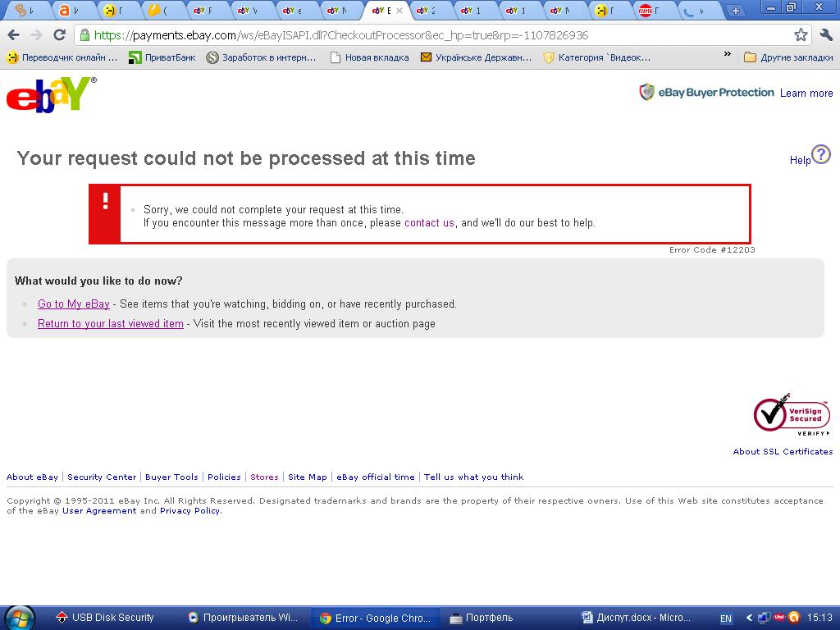Click Tell us what you think link

tap(473, 477)
